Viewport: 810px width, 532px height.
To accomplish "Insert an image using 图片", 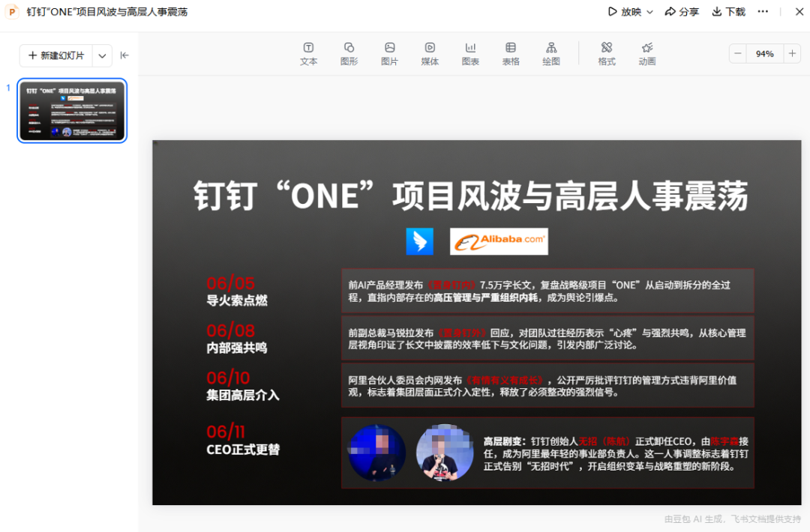I will click(389, 54).
